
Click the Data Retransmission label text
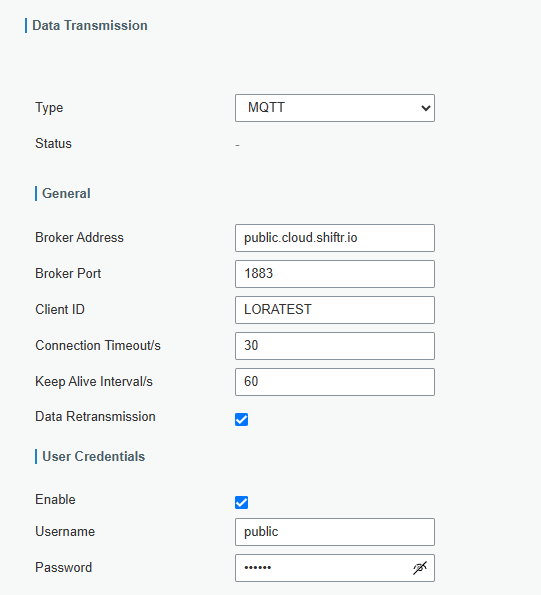coord(95,416)
